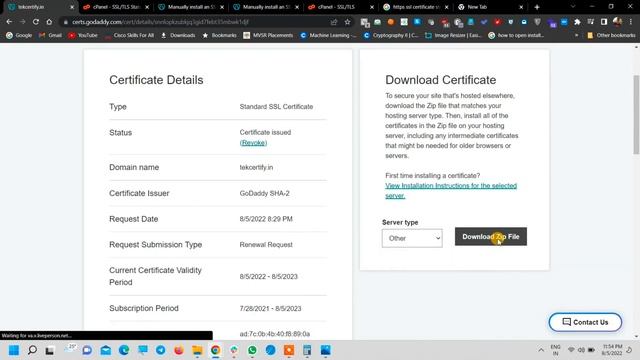The image size is (640, 360).
Task: Open Firefox from the taskbar
Action: [x=179, y=350]
